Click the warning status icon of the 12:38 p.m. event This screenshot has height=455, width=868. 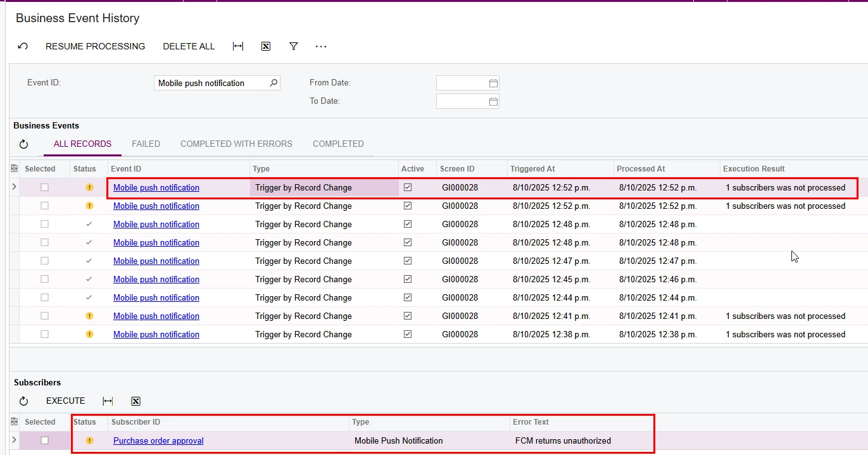click(89, 334)
